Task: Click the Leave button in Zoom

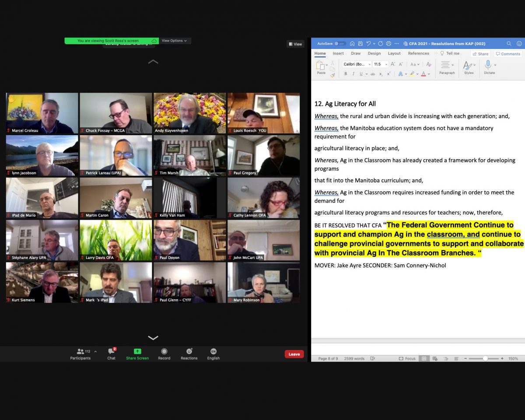Action: point(294,354)
